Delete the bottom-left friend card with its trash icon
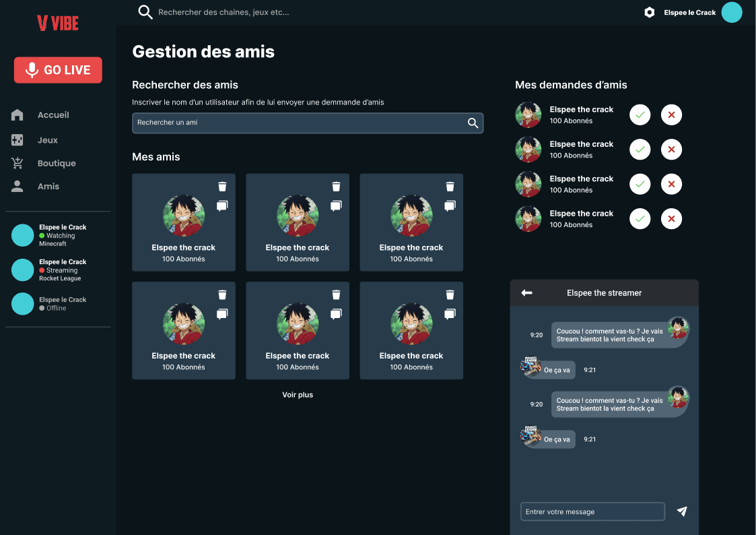The height and width of the screenshot is (535, 756). 222,294
